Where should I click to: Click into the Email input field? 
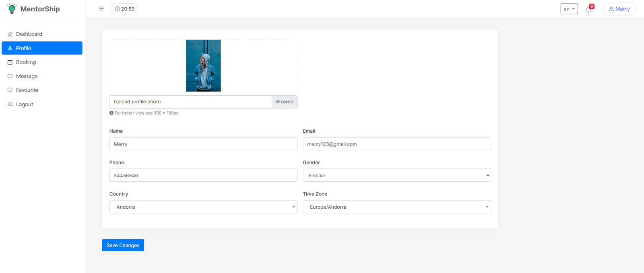[x=396, y=144]
